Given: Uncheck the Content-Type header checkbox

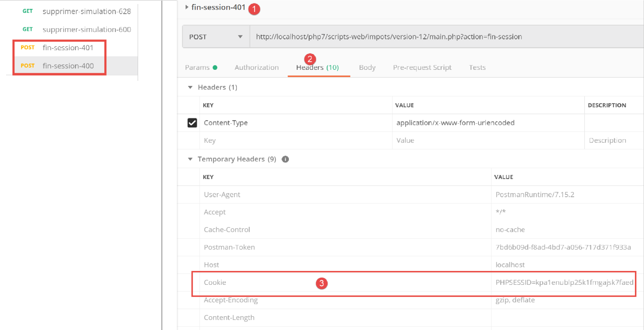Looking at the screenshot, I should click(x=192, y=123).
